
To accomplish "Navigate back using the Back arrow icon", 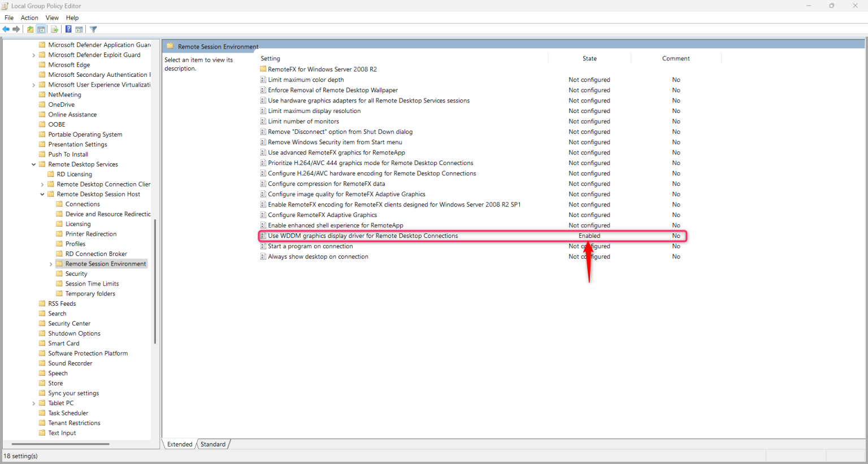I will [x=6, y=29].
